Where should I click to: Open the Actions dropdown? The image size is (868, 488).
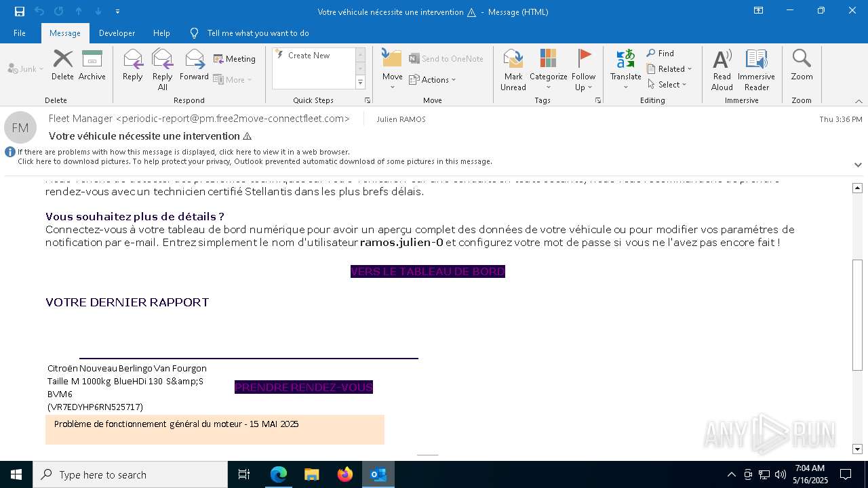pos(433,79)
